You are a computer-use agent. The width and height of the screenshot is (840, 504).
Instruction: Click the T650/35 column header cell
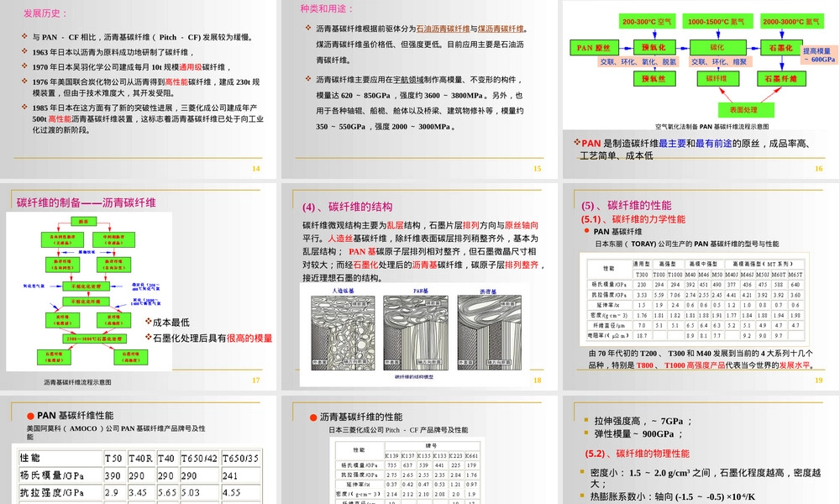240,458
